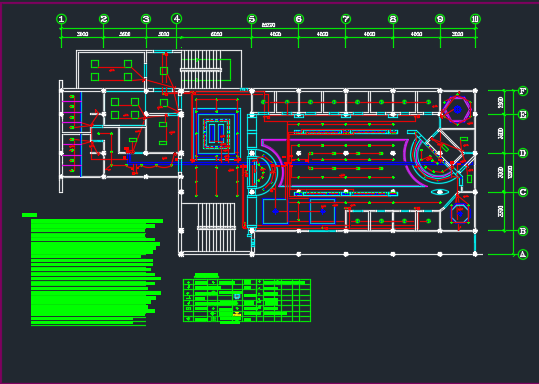Pick the row axis bubble A
The image size is (539, 384).
coord(523,254)
